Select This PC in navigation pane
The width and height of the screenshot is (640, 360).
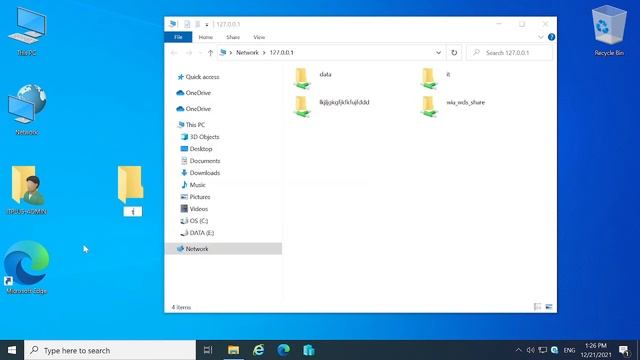click(191, 125)
